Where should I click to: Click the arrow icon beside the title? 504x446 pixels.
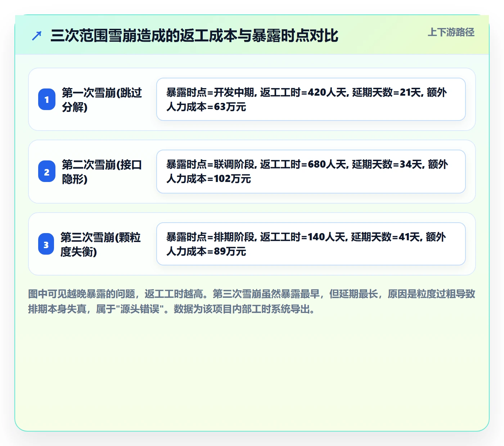pos(37,36)
